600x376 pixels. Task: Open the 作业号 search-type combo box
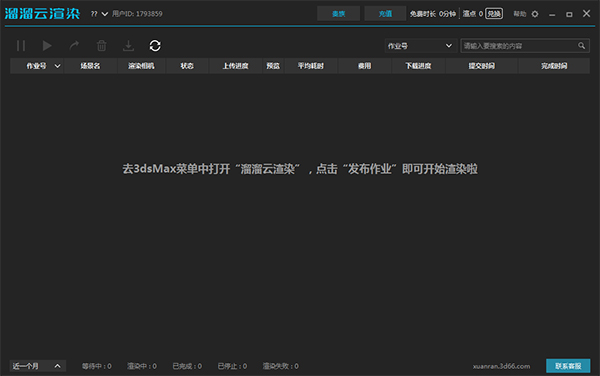(420, 46)
